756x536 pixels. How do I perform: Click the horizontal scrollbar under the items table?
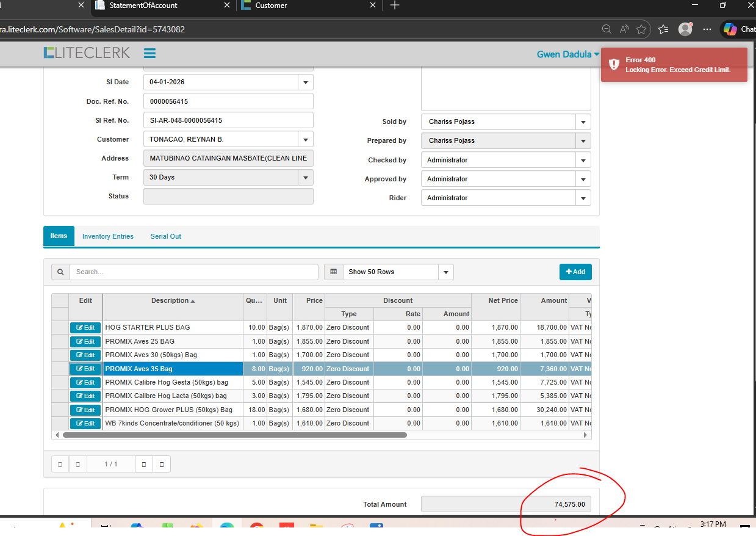(x=234, y=435)
